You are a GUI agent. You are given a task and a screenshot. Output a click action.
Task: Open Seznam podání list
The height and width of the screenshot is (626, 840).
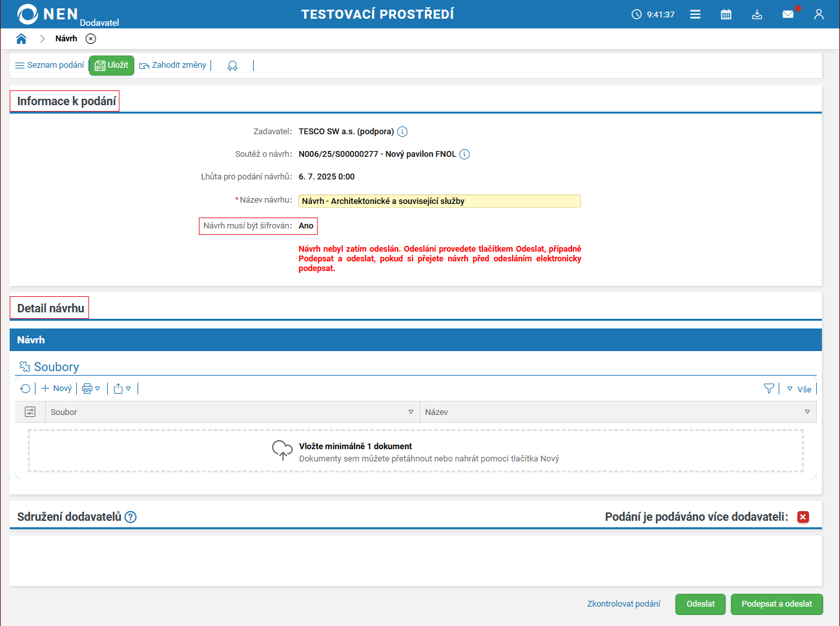click(50, 65)
